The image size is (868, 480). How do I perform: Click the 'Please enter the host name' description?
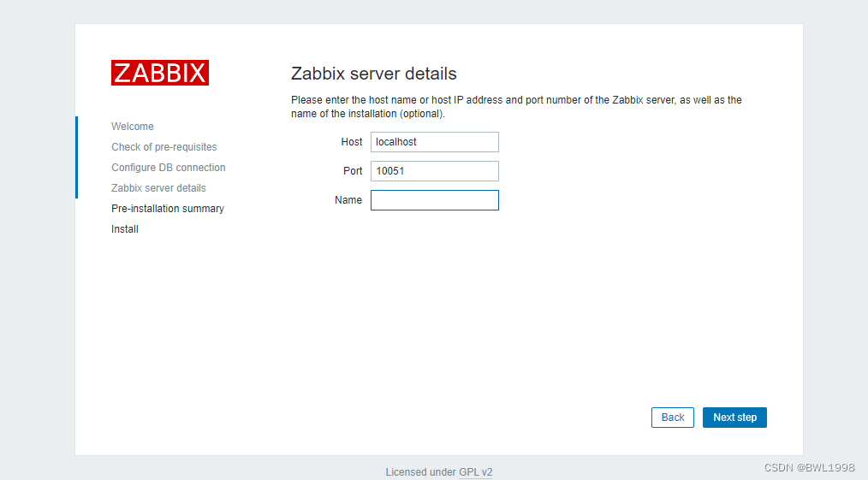(516, 107)
